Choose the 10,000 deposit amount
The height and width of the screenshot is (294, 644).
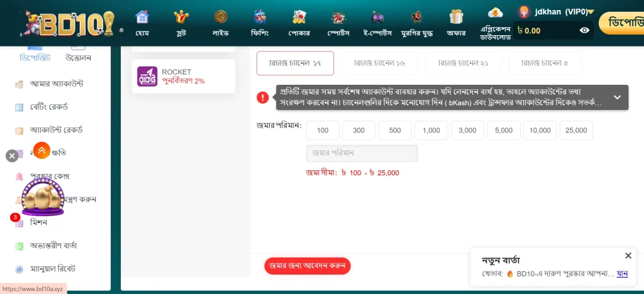540,131
